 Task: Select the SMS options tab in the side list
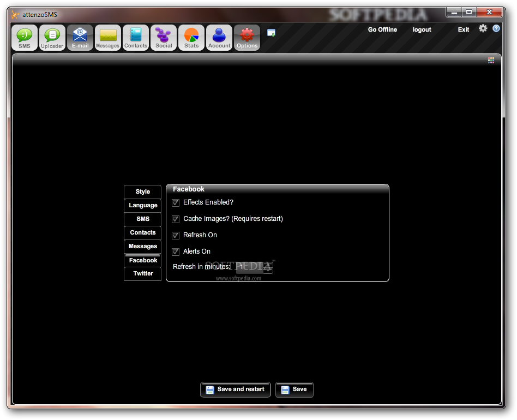(x=143, y=219)
